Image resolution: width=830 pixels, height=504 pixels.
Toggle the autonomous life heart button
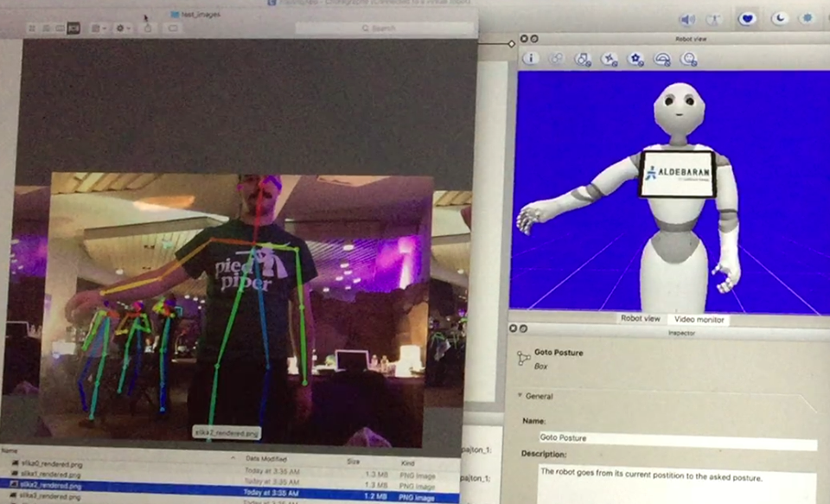pos(747,19)
